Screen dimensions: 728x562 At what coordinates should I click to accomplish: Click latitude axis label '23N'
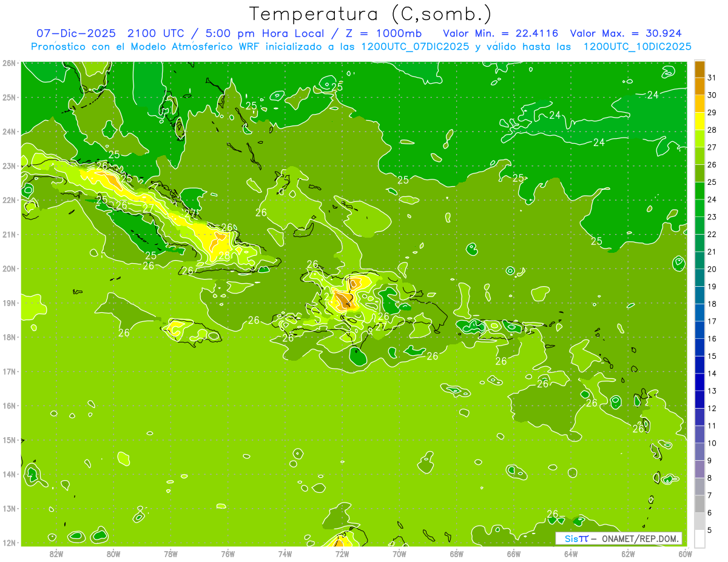[9, 166]
